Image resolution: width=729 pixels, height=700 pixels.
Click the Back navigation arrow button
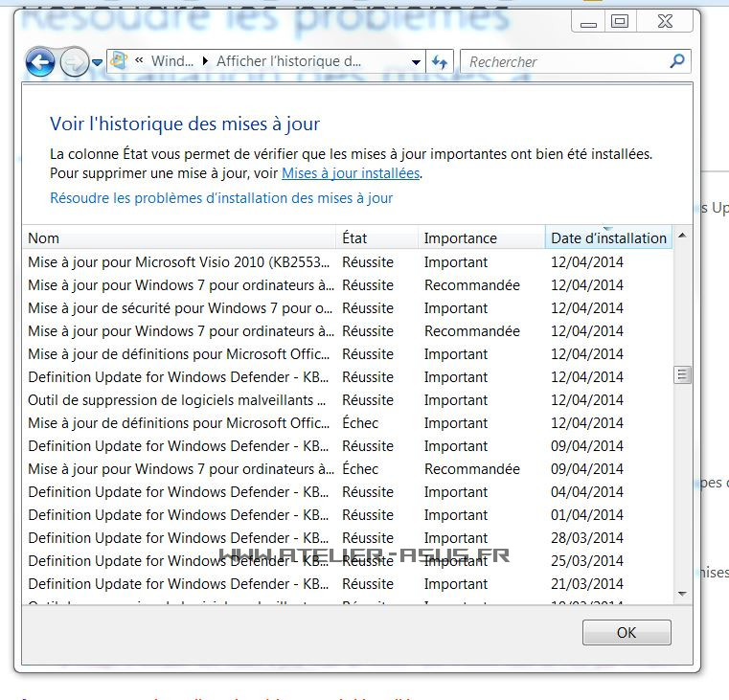tap(40, 62)
